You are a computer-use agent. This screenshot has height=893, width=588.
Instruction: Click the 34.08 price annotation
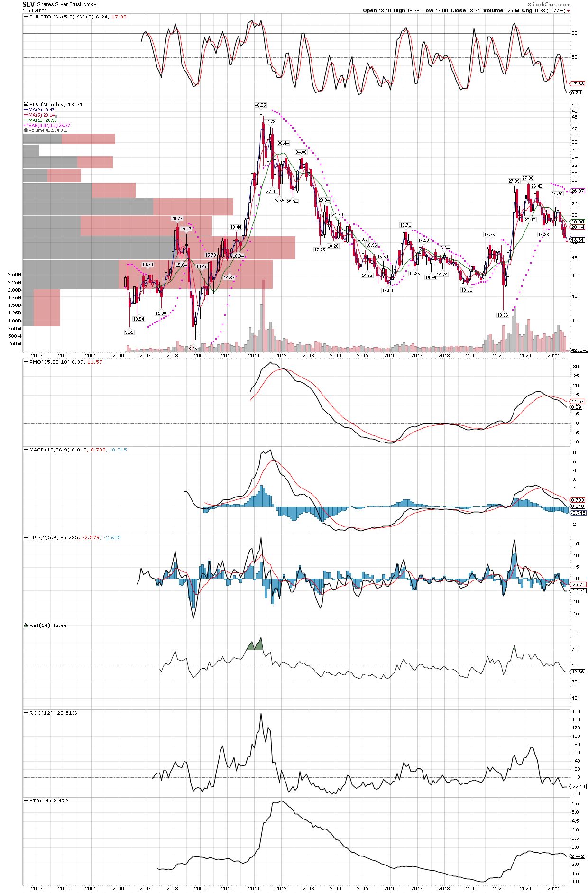click(301, 152)
